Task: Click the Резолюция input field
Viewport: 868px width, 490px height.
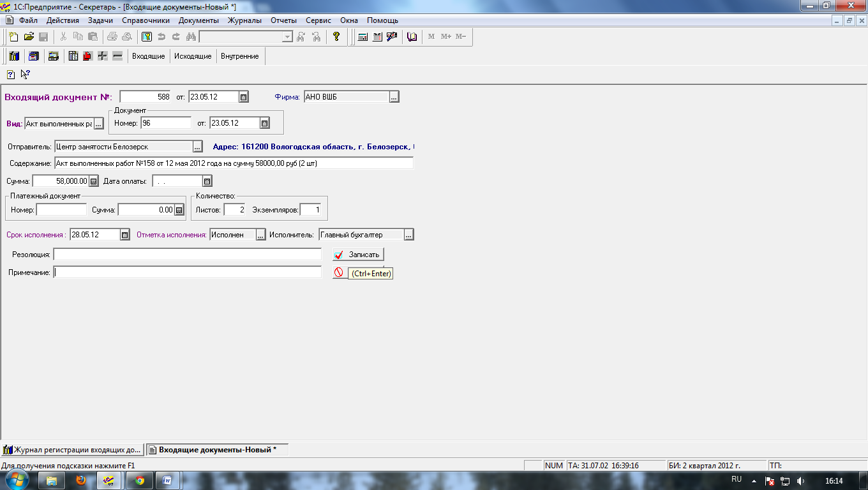Action: click(188, 254)
